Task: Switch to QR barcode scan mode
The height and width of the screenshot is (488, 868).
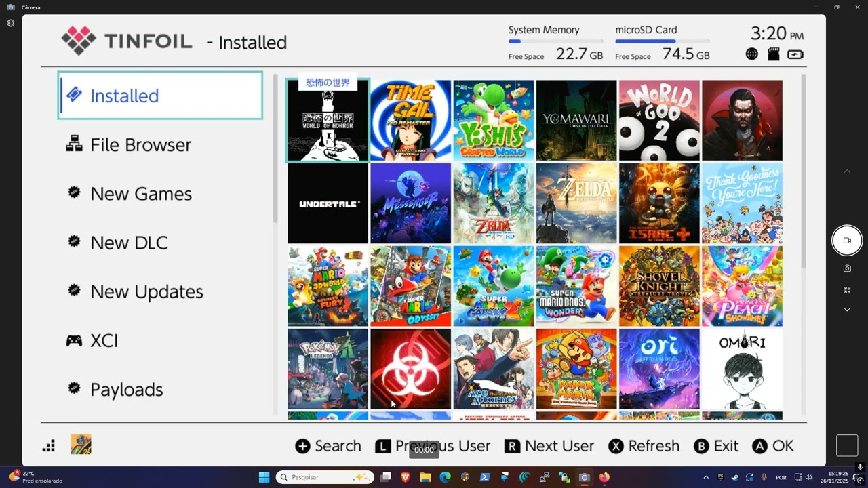Action: (x=847, y=290)
